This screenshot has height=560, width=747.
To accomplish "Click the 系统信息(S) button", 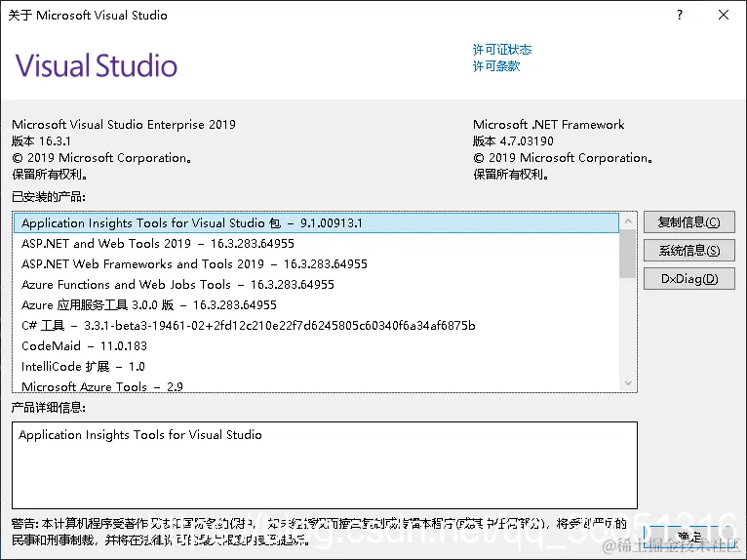I will pos(688,250).
